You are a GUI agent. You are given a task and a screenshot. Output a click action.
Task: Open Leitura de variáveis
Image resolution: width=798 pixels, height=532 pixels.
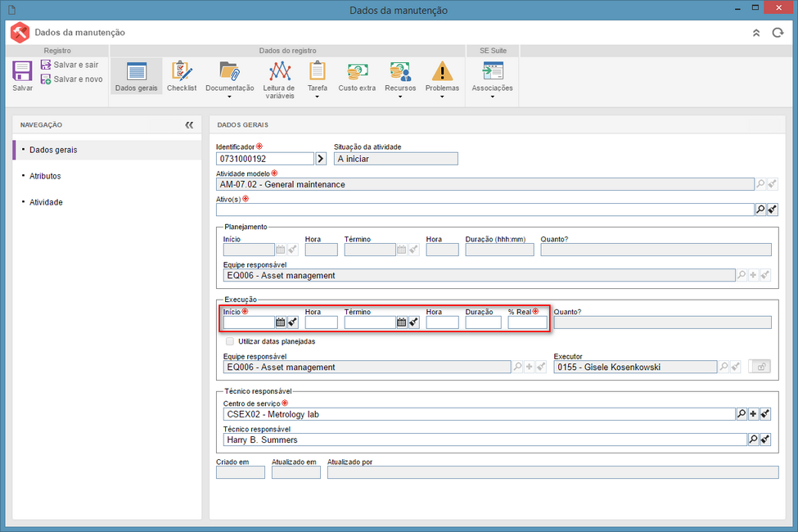(279, 79)
